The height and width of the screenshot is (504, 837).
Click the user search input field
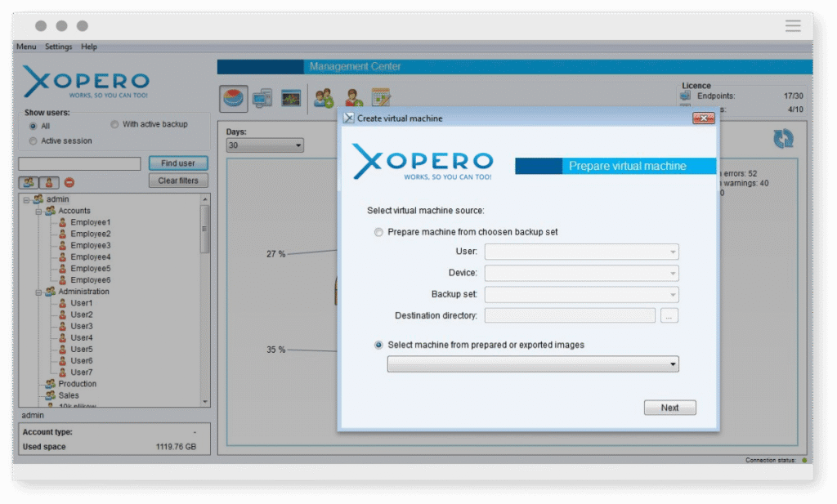(79, 163)
